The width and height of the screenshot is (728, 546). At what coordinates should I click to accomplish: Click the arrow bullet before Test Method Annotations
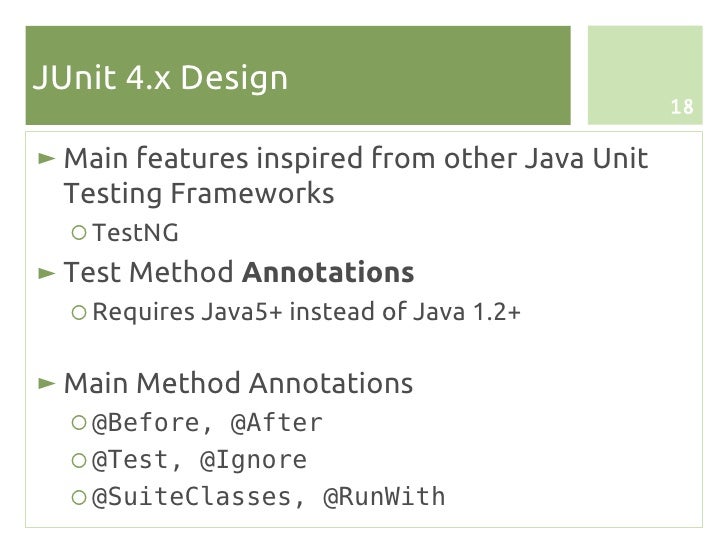(46, 273)
